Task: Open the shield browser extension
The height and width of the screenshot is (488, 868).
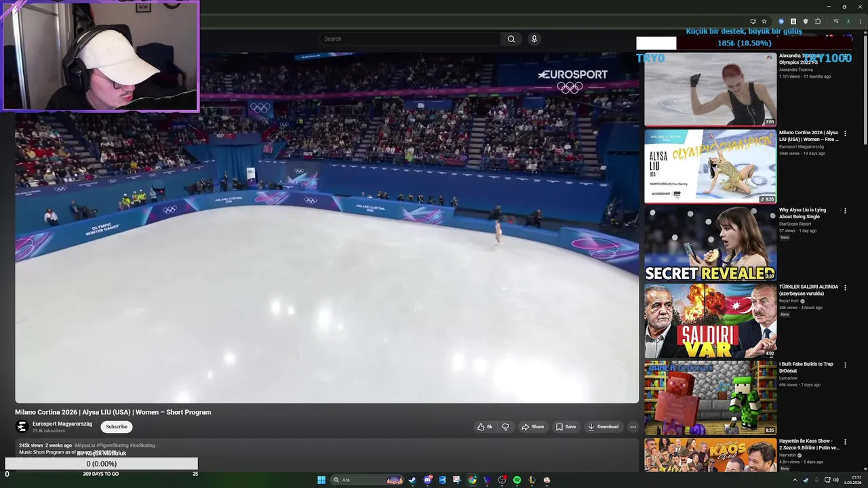Action: (806, 22)
